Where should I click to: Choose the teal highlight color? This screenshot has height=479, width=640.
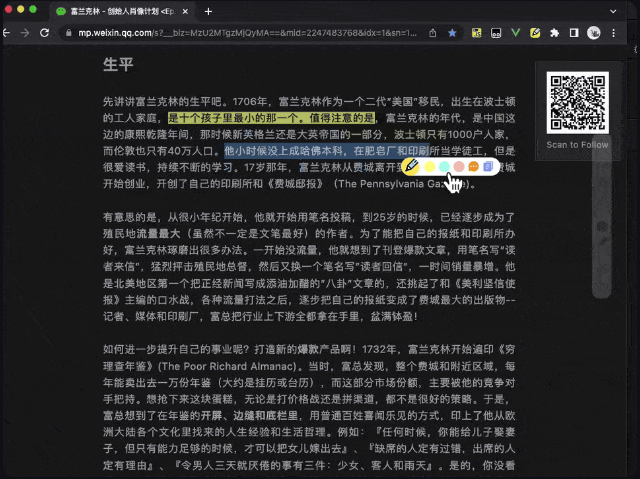tap(443, 166)
